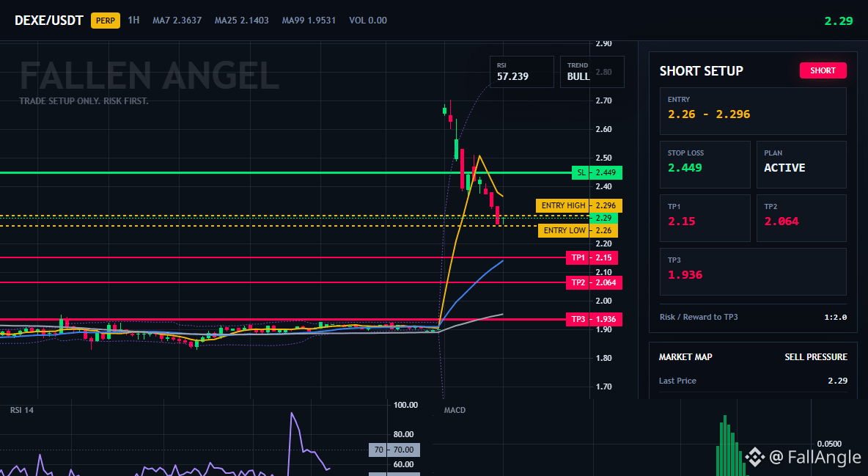Click the RSI 57.239 info box

click(x=521, y=72)
